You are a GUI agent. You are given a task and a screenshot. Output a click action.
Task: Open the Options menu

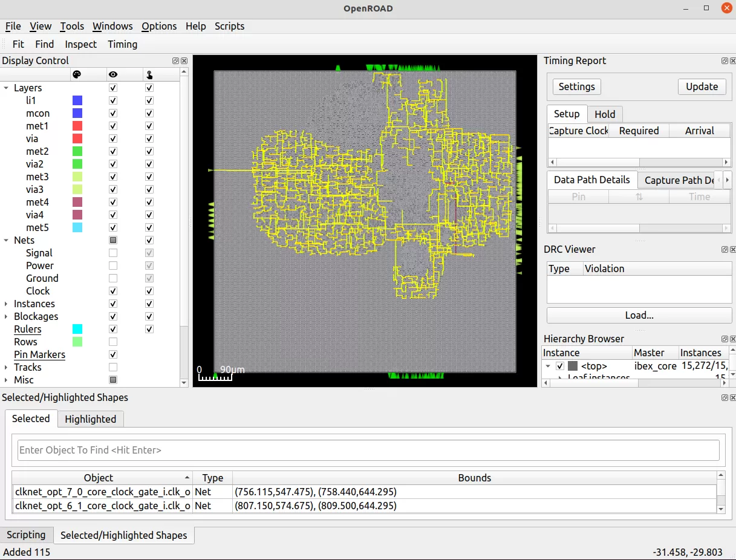(x=159, y=26)
